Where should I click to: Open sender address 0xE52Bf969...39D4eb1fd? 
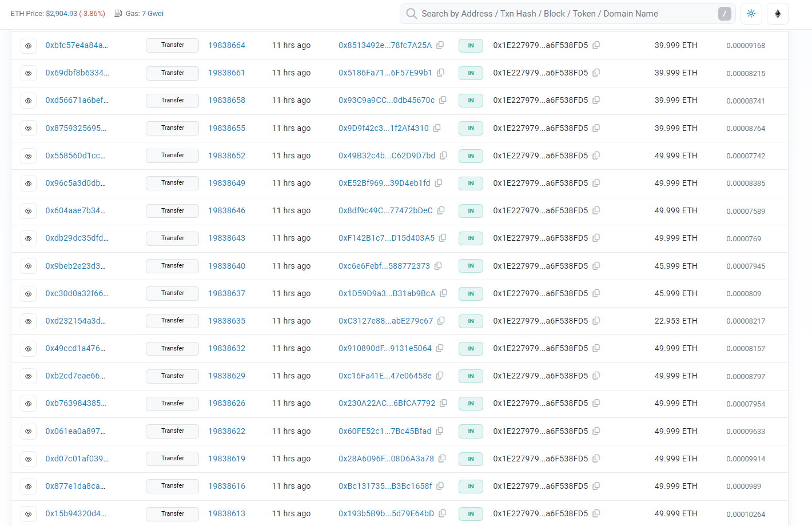pos(384,183)
